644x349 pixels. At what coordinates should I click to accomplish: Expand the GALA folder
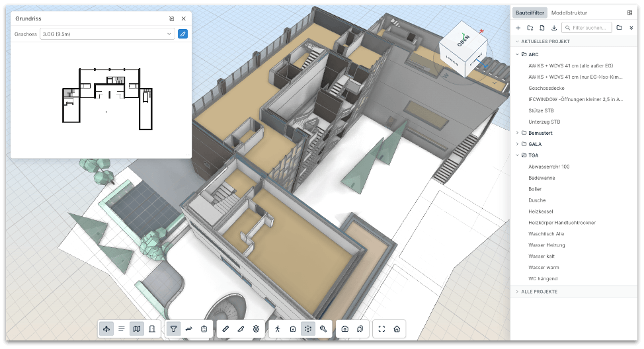coord(518,144)
